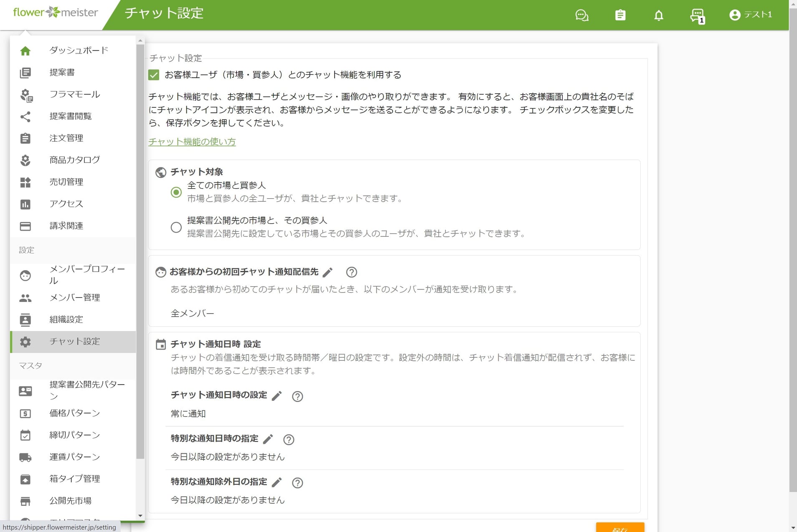Open the チャット機能の使い方 link
Screen dimensions: 797x532
click(x=192, y=142)
